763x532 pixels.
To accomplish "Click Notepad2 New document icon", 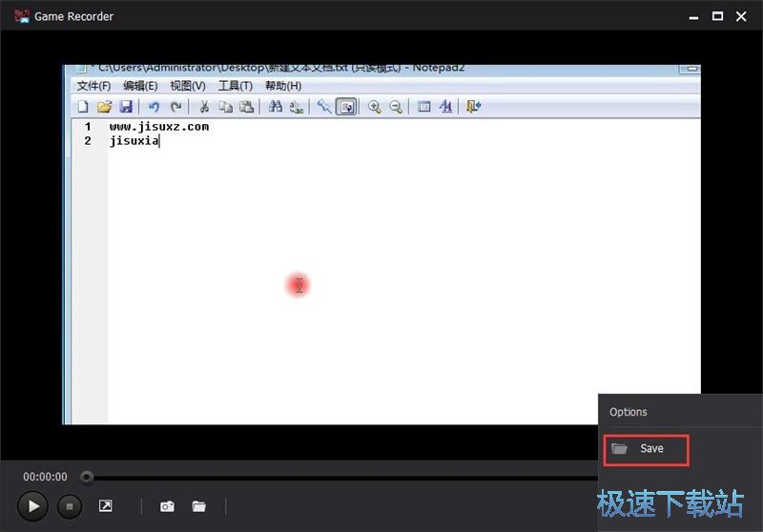I will (83, 107).
